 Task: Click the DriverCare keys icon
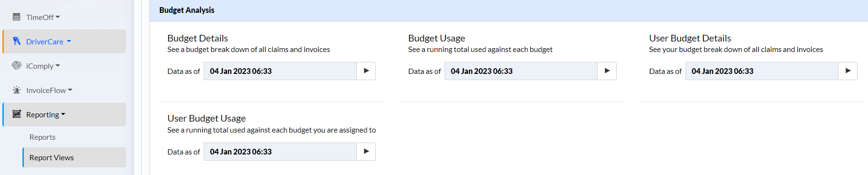(x=17, y=41)
